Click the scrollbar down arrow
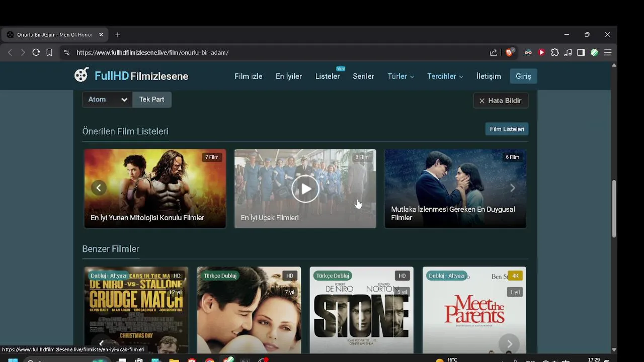Viewport: 644px width, 362px height. pos(614,349)
